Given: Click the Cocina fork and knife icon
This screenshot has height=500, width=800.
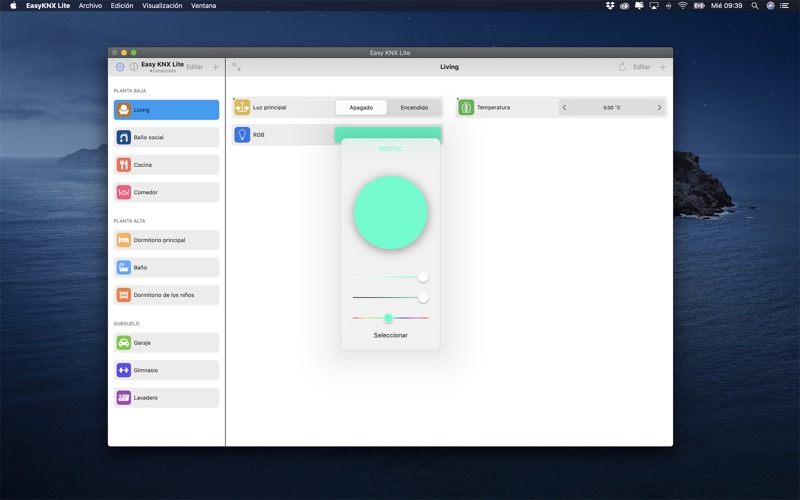Looking at the screenshot, I should [x=123, y=165].
